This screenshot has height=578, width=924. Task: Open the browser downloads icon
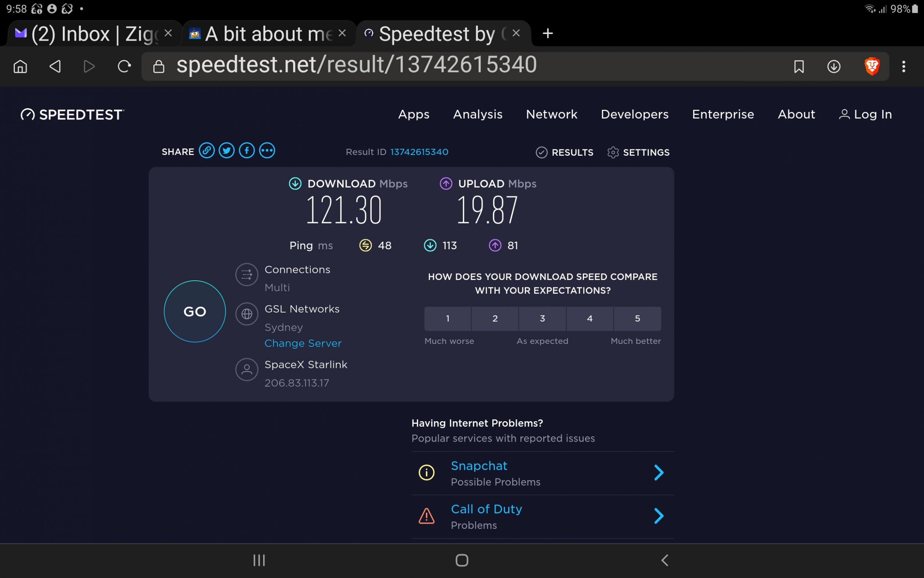point(833,67)
